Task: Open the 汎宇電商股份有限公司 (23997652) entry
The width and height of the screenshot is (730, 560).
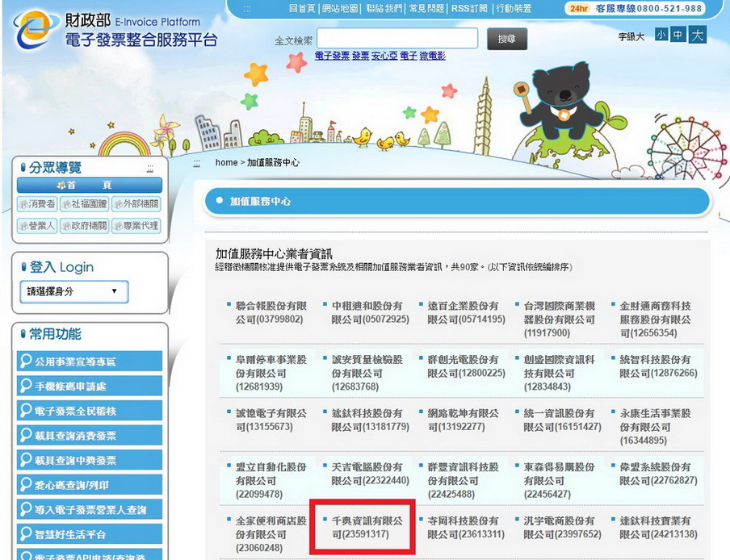Action: 562,528
